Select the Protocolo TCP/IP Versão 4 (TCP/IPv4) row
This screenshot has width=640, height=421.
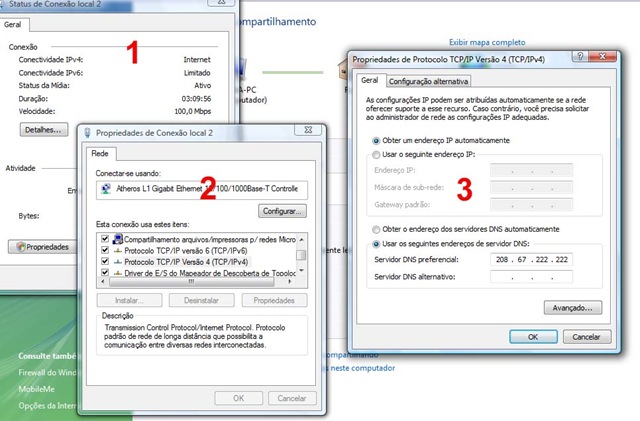point(186,262)
